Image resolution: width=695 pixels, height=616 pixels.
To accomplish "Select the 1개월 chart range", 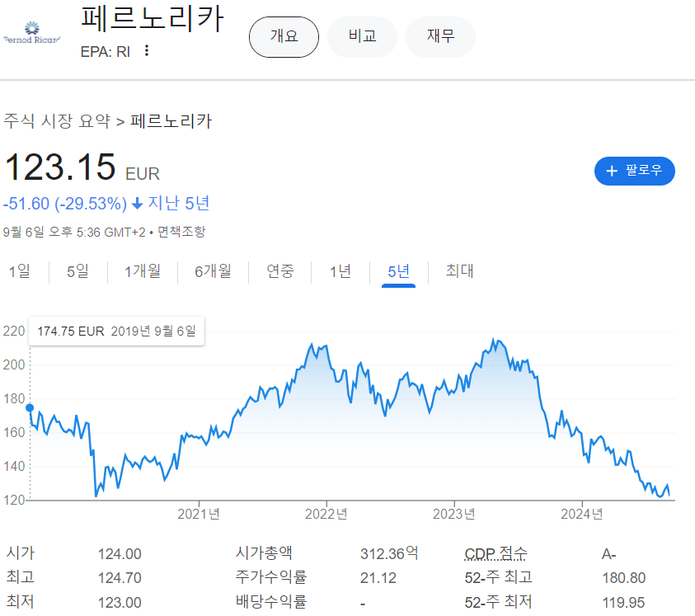I will pyautogui.click(x=143, y=271).
